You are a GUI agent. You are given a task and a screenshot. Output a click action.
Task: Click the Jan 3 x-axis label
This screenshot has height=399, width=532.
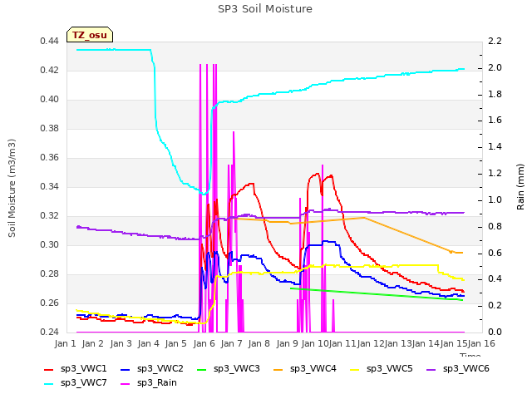(x=121, y=343)
